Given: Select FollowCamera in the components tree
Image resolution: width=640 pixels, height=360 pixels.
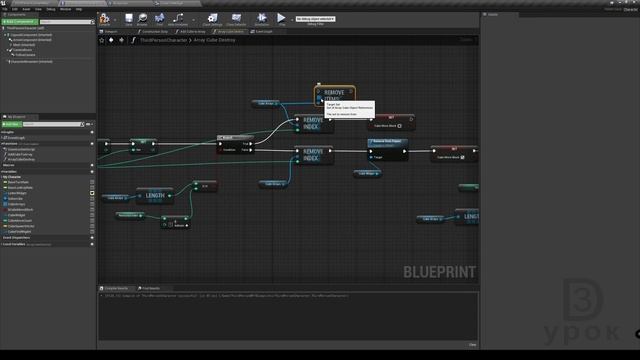Looking at the screenshot, I should pos(25,55).
